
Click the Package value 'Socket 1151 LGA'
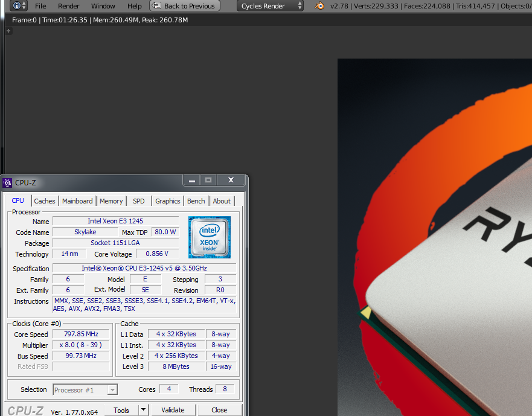(115, 243)
